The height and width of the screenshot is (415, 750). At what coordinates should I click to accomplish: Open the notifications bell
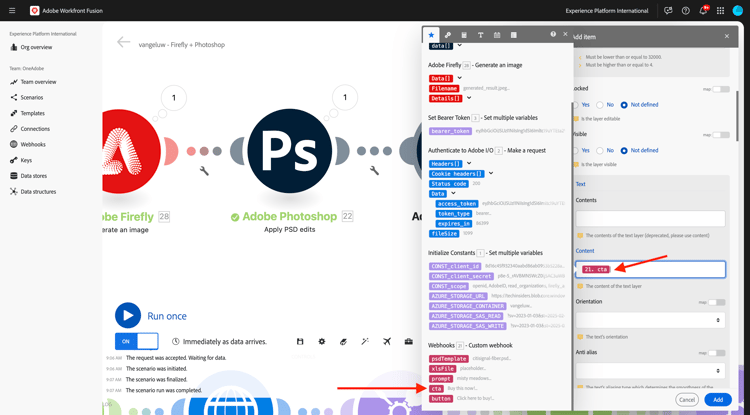(x=703, y=11)
